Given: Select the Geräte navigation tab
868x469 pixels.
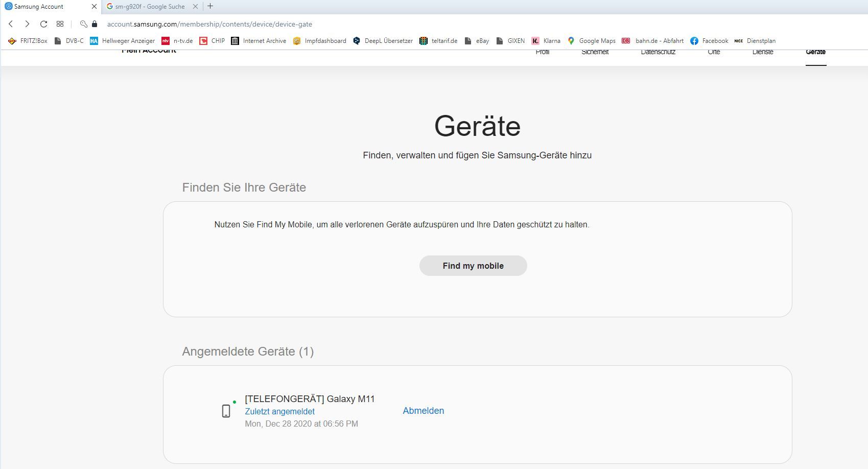Looking at the screenshot, I should tap(816, 52).
